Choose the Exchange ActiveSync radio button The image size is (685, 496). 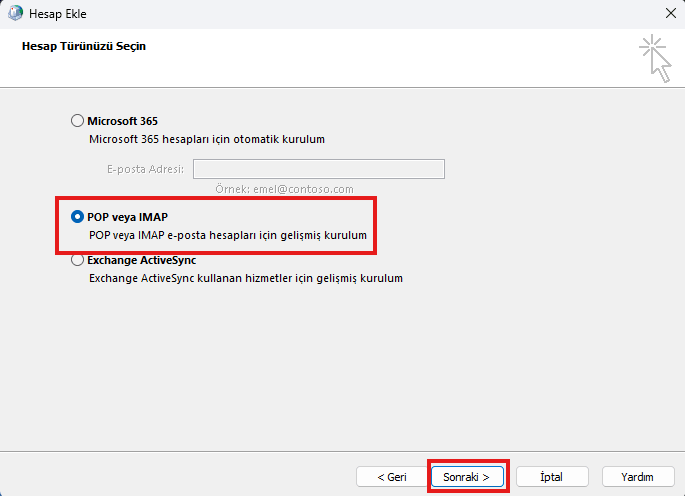(x=77, y=260)
